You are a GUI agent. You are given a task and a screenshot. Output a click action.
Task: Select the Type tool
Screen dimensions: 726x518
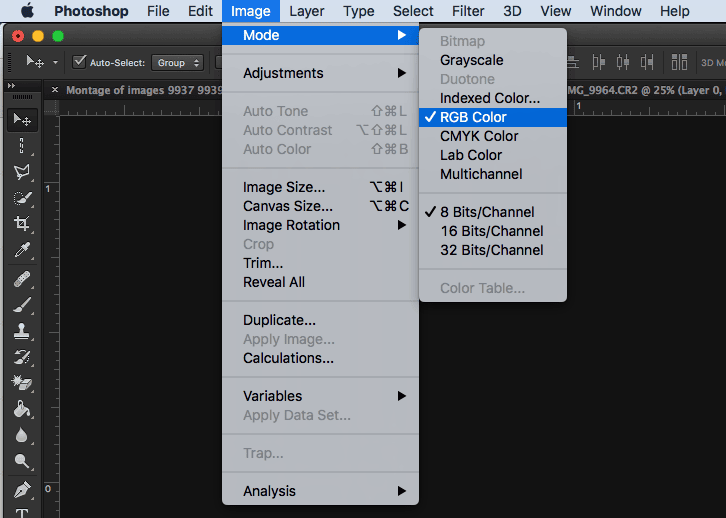pyautogui.click(x=22, y=512)
